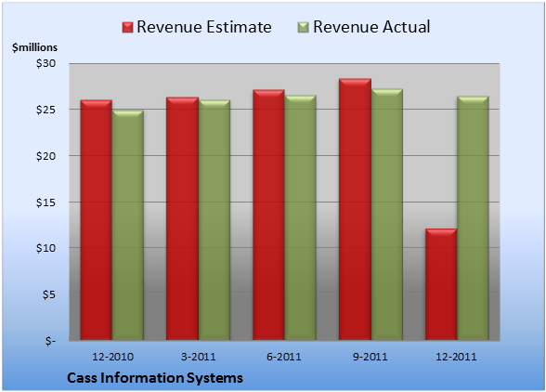The height and width of the screenshot is (392, 546).
Task: Click the '12-2011' x-axis label
Action: point(456,357)
